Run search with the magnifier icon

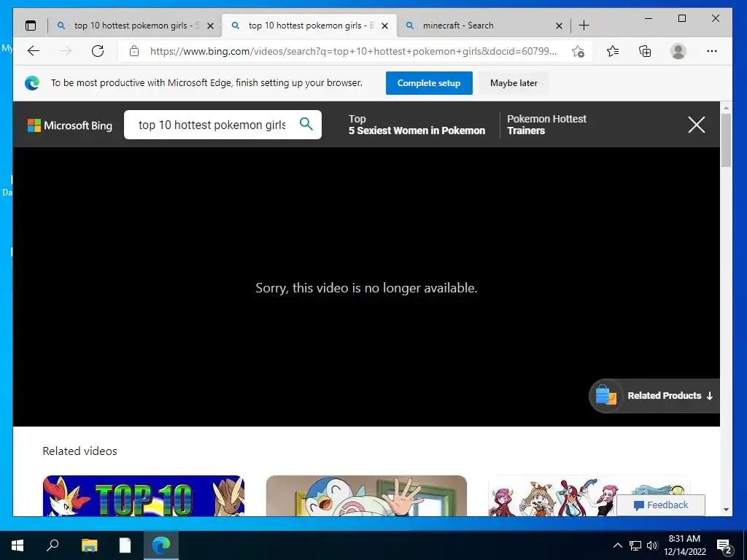(x=306, y=124)
